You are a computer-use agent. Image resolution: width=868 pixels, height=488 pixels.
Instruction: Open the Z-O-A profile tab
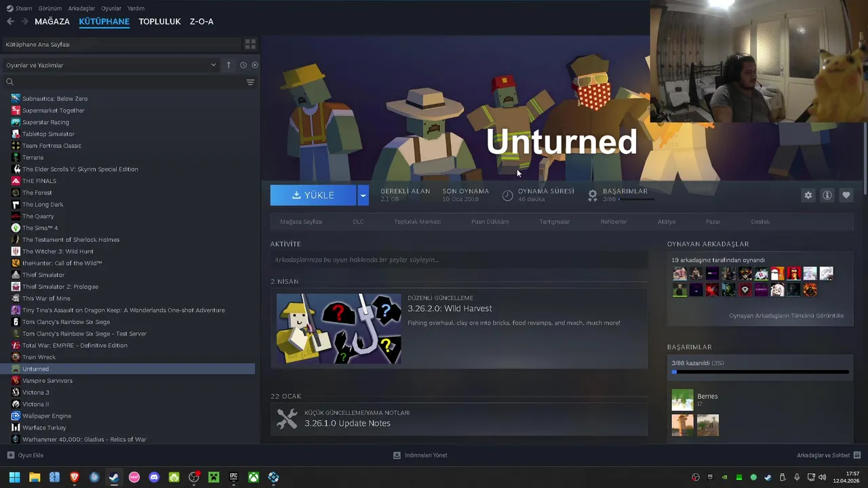201,22
